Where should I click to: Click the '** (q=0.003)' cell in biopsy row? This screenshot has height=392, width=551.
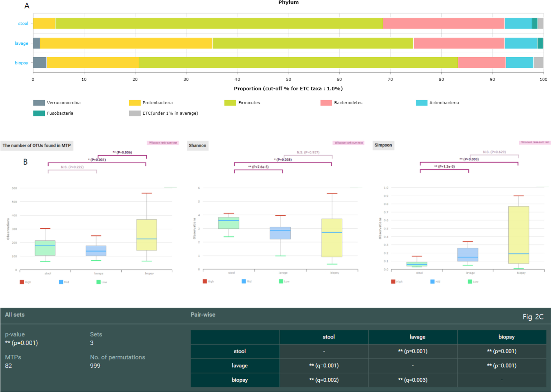point(413,380)
